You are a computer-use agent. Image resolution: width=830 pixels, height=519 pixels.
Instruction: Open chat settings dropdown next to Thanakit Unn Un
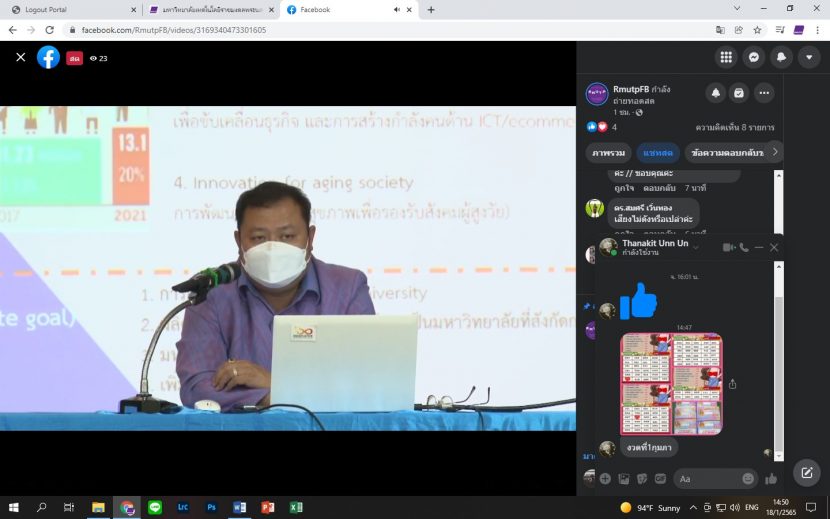tap(696, 247)
